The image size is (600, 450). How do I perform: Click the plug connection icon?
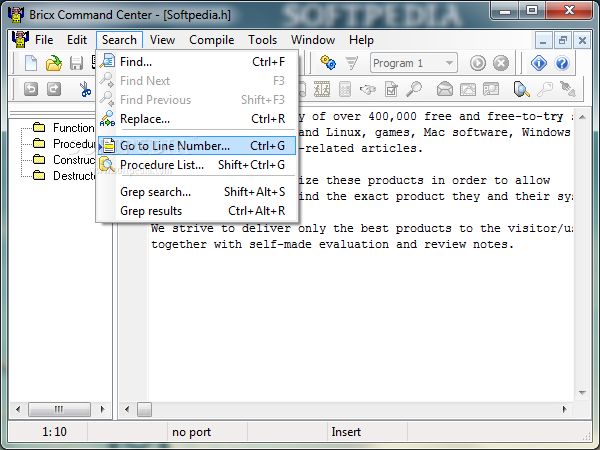pos(568,89)
